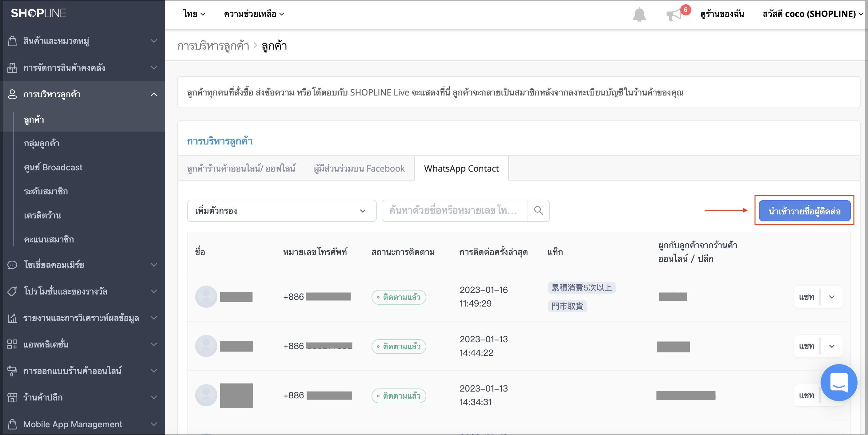Click the search magnifier icon
This screenshot has width=868, height=435.
[538, 211]
